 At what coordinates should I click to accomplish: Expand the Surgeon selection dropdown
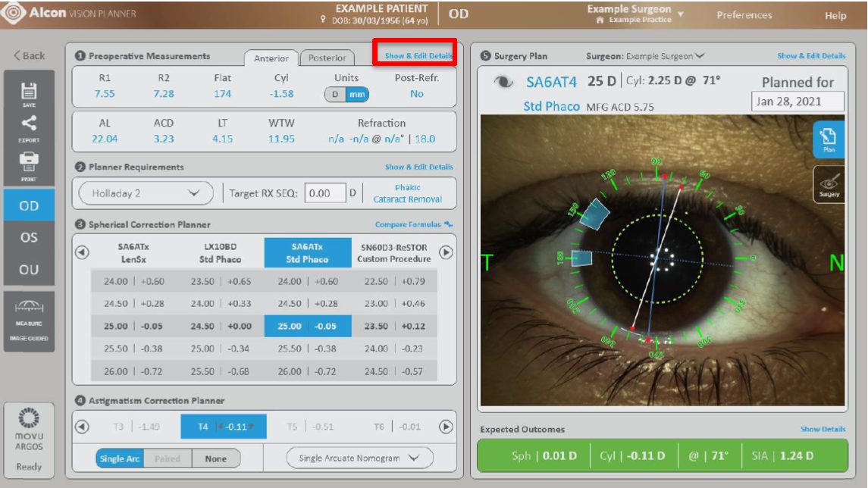[700, 56]
